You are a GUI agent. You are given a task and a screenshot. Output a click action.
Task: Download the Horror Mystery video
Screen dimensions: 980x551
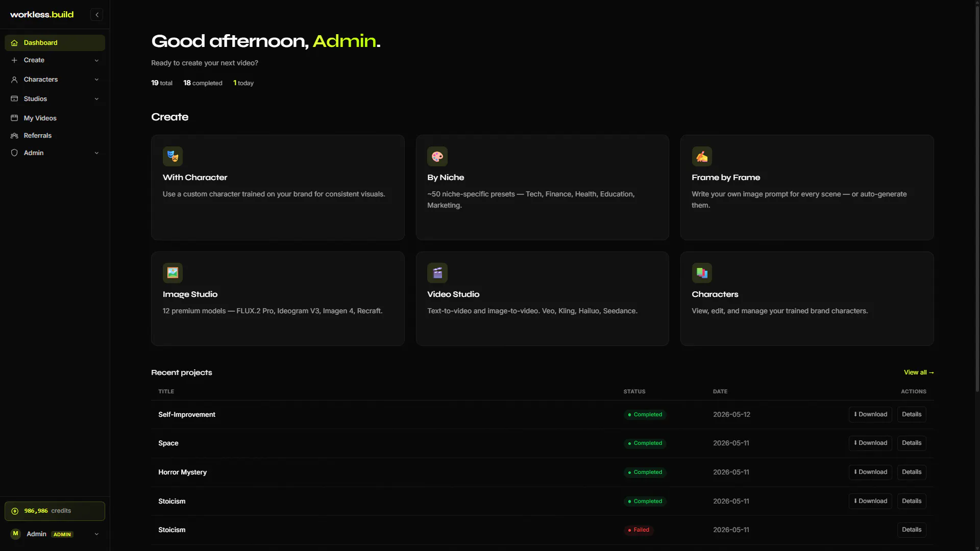coord(870,472)
